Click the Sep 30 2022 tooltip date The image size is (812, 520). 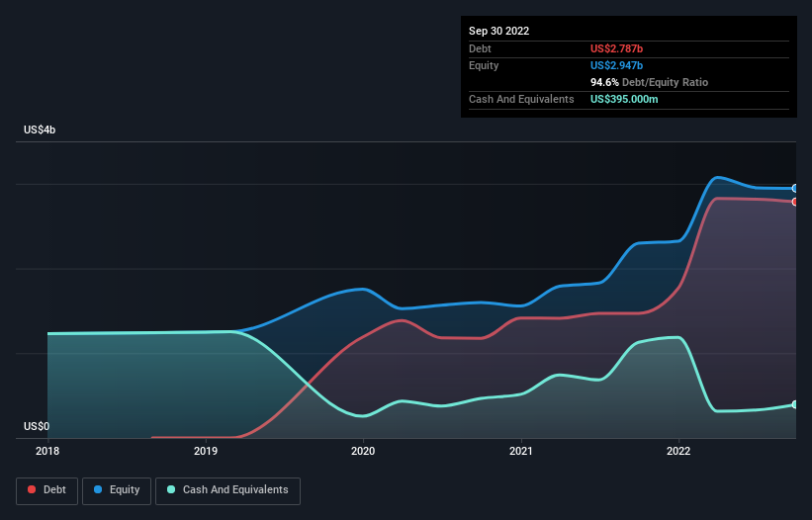(498, 31)
